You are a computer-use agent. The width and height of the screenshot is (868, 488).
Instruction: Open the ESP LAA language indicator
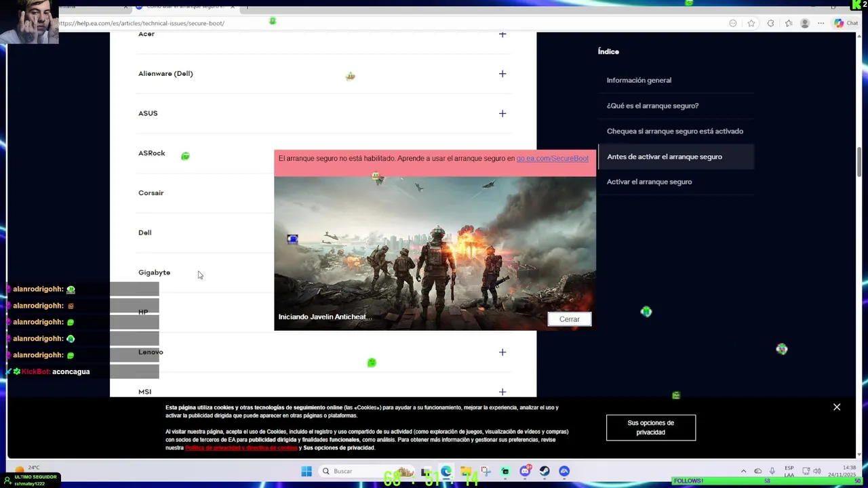[x=789, y=471]
